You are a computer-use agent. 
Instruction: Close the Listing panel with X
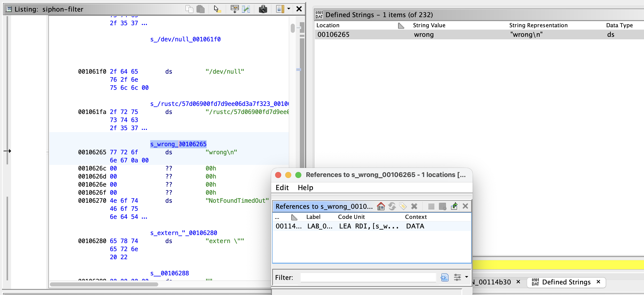point(299,9)
